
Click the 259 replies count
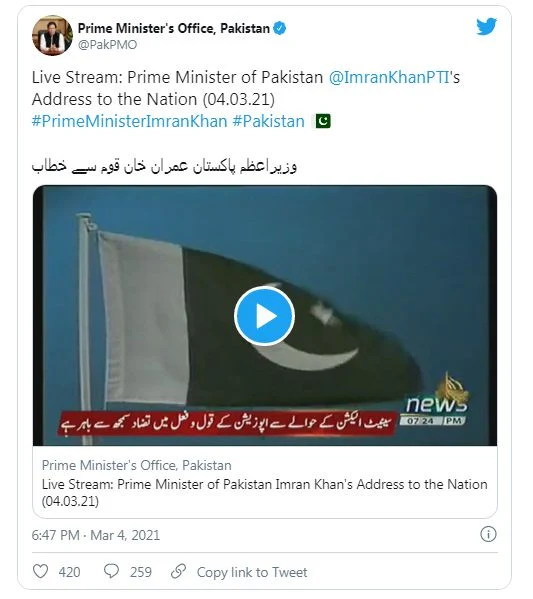pyautogui.click(x=141, y=572)
